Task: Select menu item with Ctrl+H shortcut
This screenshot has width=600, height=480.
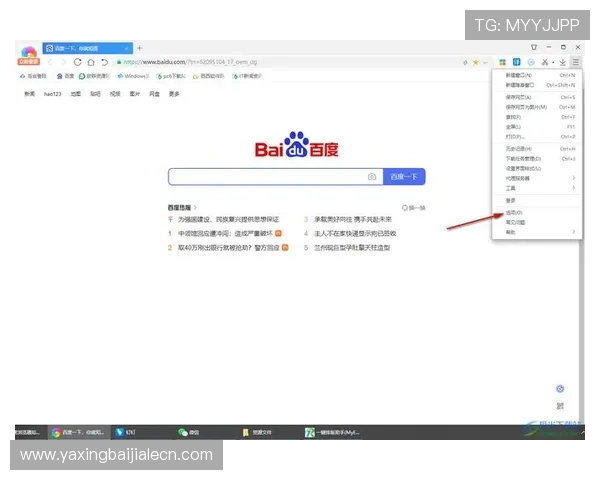Action: (x=537, y=149)
